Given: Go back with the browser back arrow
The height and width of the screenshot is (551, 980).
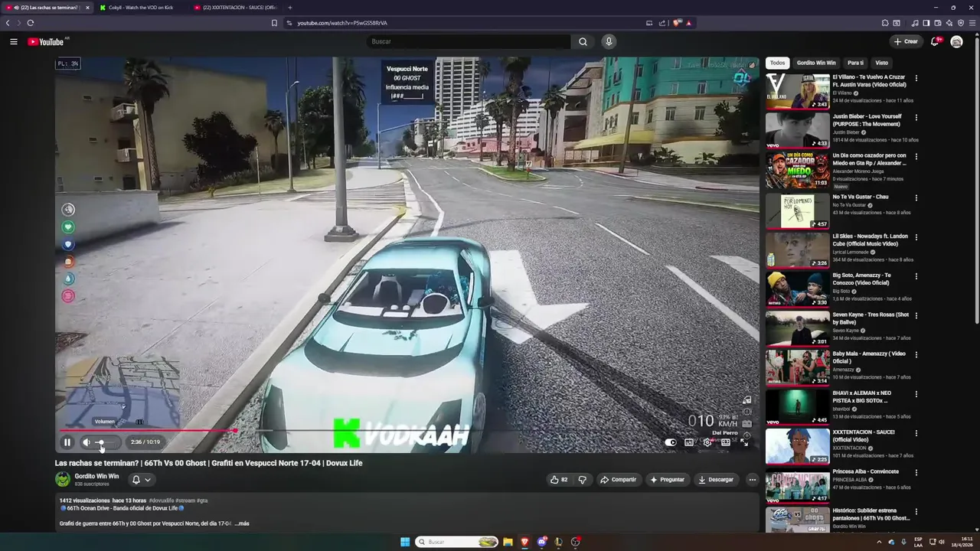Looking at the screenshot, I should pyautogui.click(x=8, y=23).
